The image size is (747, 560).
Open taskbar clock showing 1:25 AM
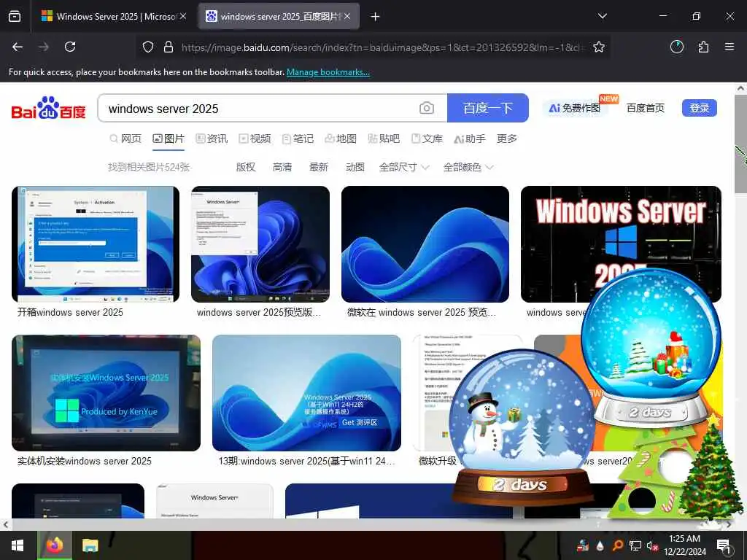point(684,545)
